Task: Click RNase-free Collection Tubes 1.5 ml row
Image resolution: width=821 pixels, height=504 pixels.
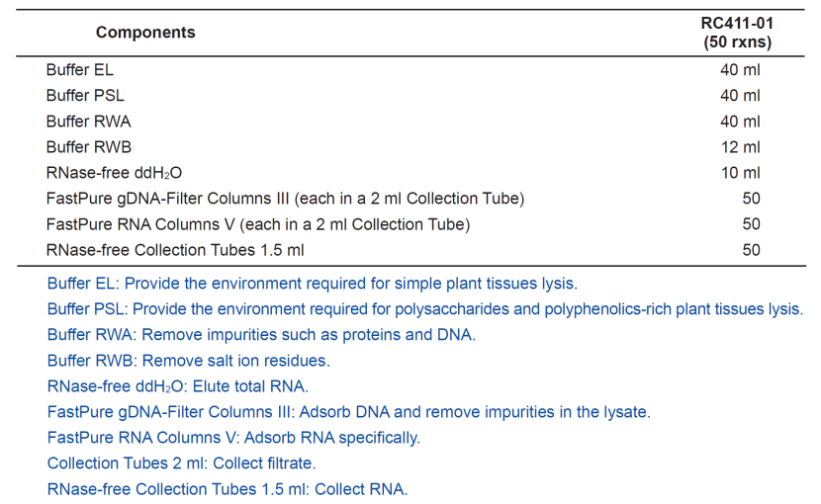Action: click(410, 250)
